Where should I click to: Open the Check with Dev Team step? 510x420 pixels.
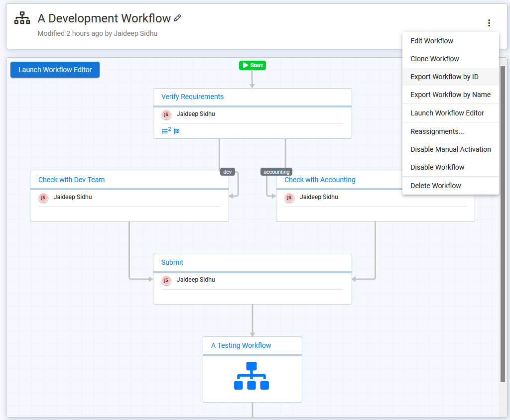(72, 180)
